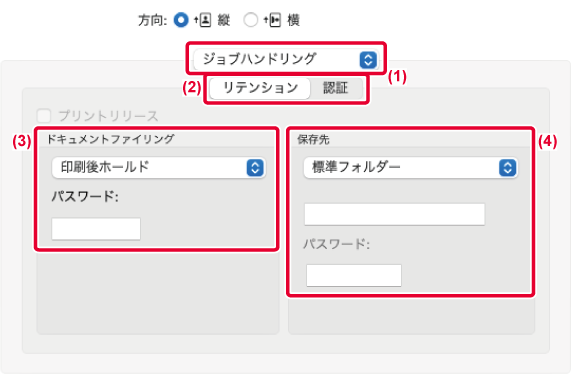571x374 pixels.
Task: Click the landscape orientation page icon
Action: 272,20
